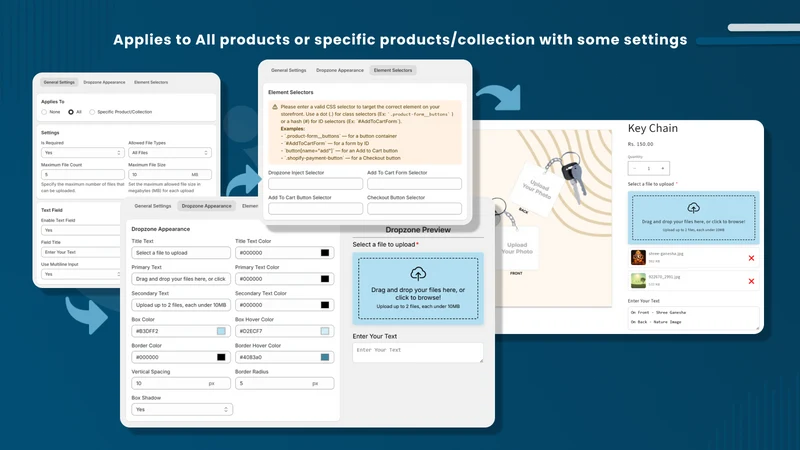Switch to Dropzone Appearance tab in top panel

(x=340, y=70)
